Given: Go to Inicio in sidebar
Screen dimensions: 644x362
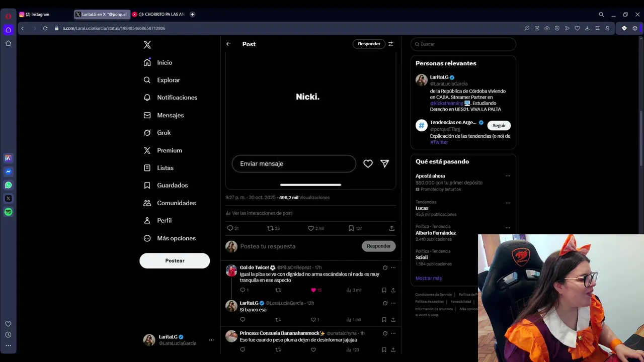Looking at the screenshot, I should pyautogui.click(x=158, y=63).
